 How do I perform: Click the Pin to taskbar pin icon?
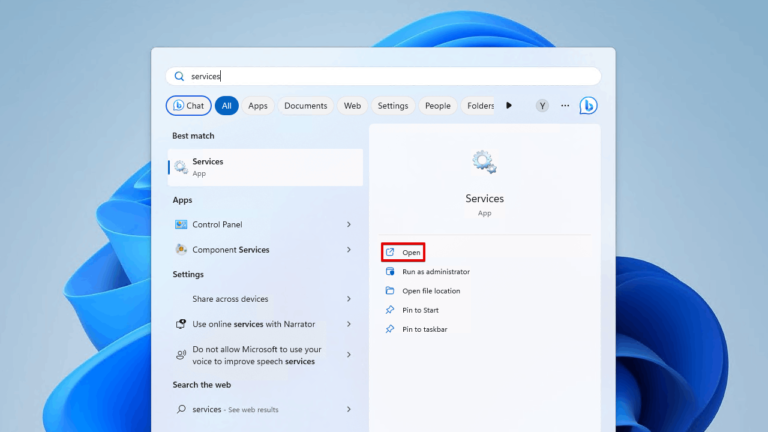point(390,329)
